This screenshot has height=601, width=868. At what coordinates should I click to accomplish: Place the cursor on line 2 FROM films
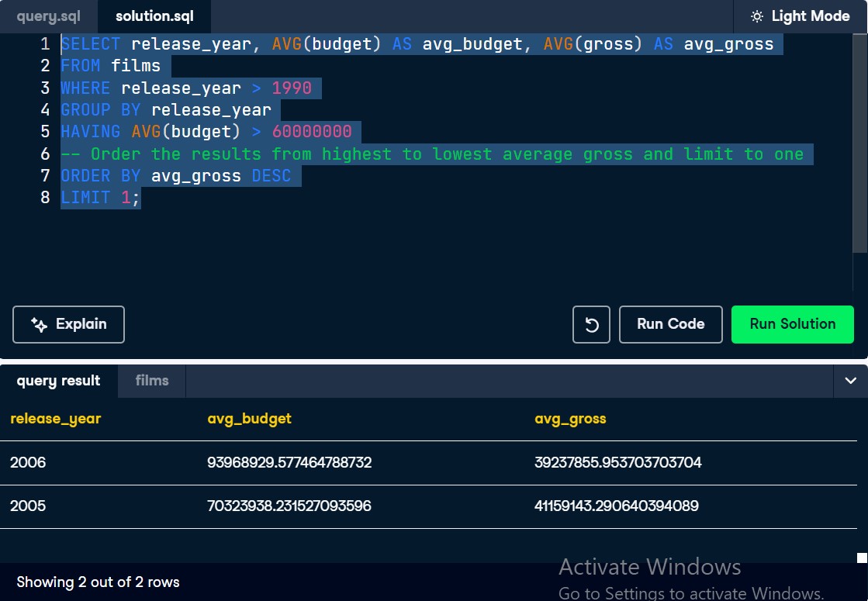pyautogui.click(x=111, y=66)
